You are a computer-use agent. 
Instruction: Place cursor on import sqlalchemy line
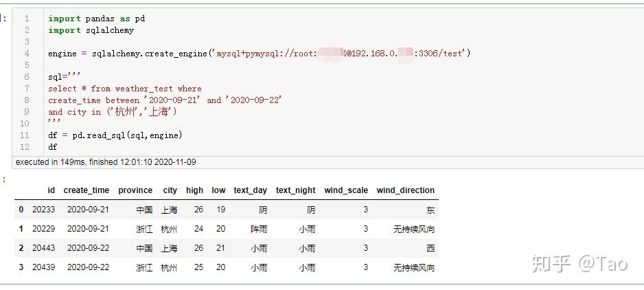point(91,30)
